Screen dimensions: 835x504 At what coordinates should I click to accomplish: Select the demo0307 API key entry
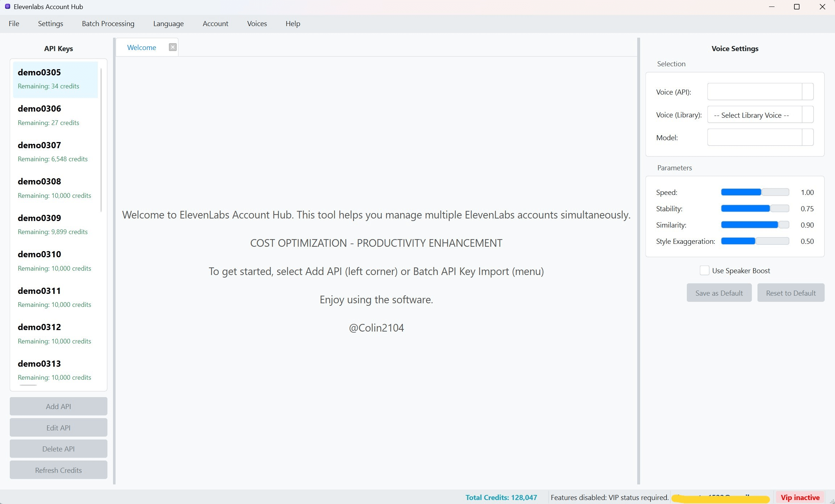tap(55, 152)
